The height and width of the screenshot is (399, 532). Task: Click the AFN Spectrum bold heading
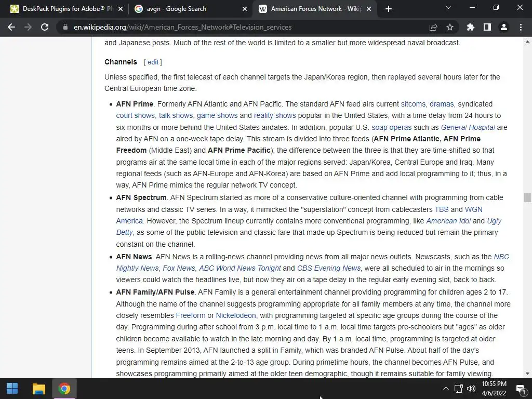(x=141, y=198)
